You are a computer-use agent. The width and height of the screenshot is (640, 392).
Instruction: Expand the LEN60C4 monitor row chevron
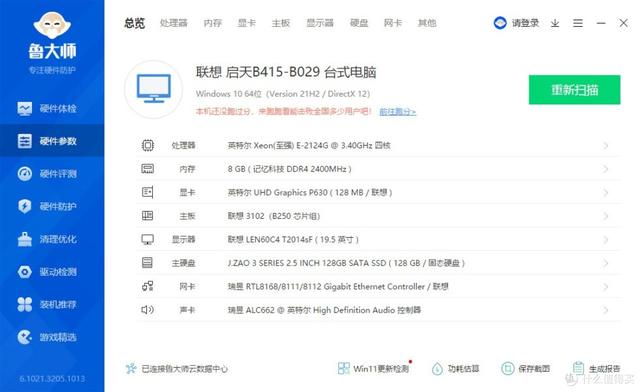tap(606, 239)
